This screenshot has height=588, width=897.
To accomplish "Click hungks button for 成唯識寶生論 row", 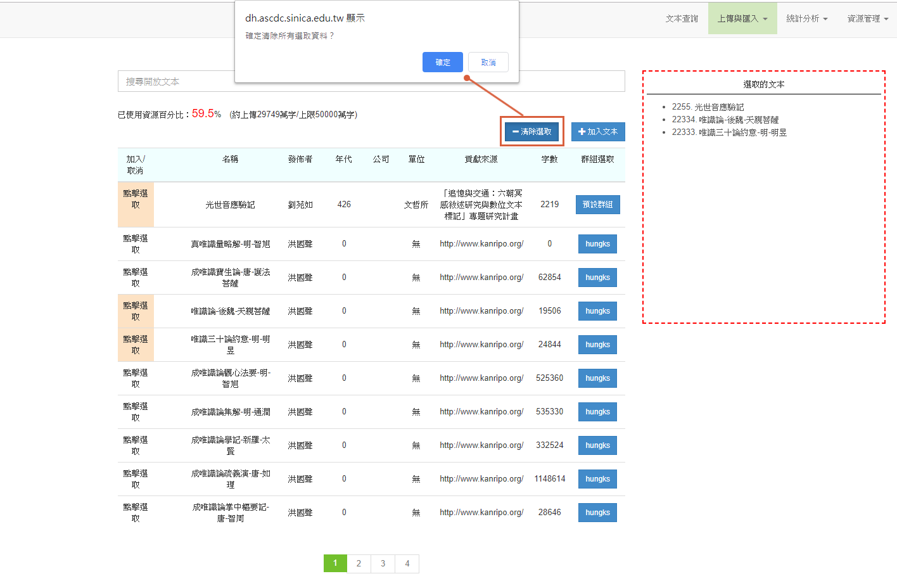I will (x=597, y=278).
